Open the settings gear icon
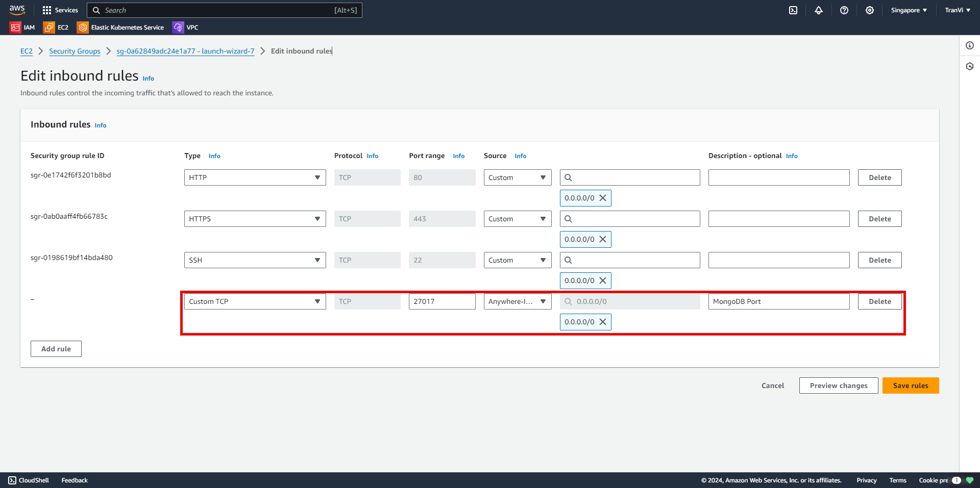The image size is (980, 488). pos(870,10)
